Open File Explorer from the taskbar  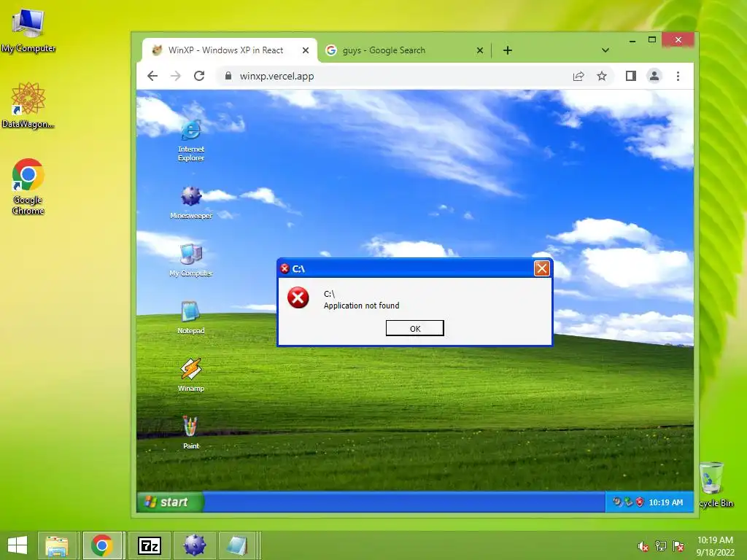[57, 545]
